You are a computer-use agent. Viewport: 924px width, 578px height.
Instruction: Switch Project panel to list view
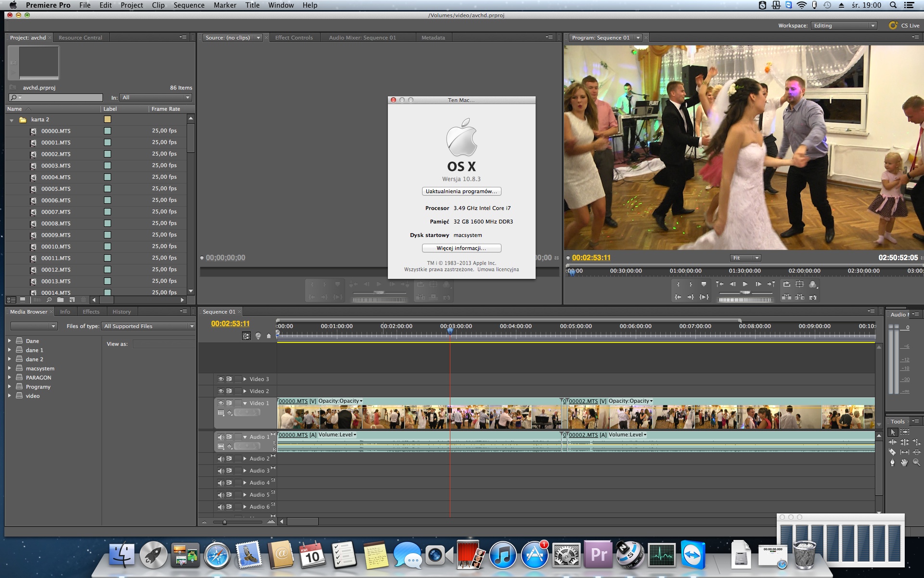11,300
